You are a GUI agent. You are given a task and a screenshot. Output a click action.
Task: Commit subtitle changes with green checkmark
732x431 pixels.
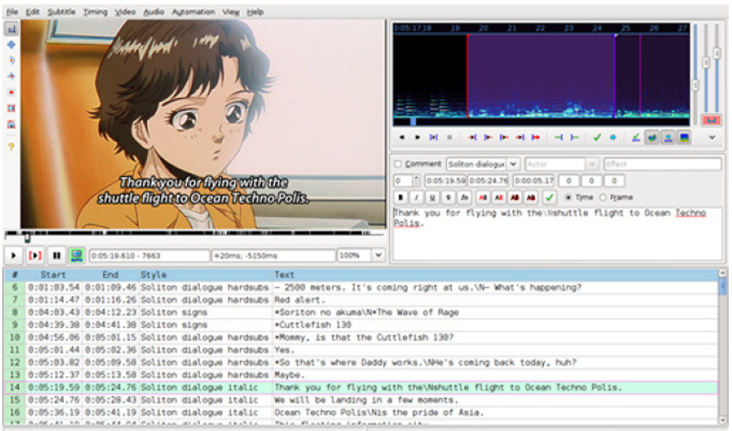coord(550,197)
